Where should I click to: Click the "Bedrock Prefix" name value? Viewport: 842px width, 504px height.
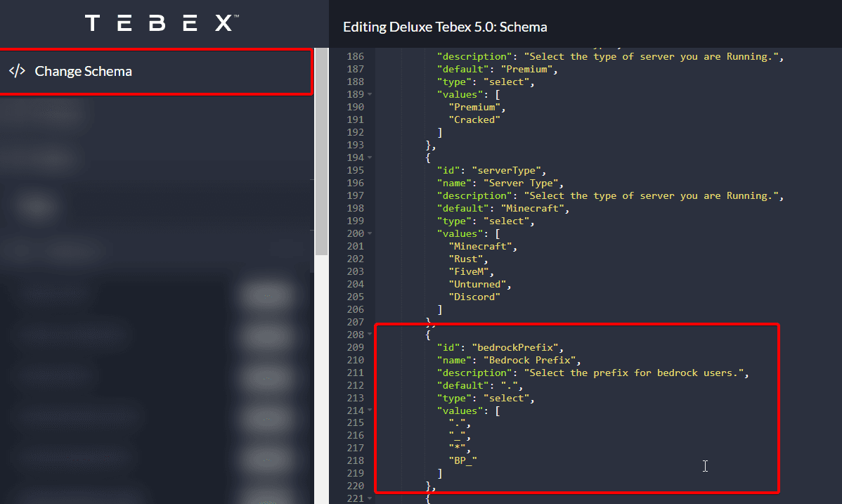pyautogui.click(x=529, y=360)
